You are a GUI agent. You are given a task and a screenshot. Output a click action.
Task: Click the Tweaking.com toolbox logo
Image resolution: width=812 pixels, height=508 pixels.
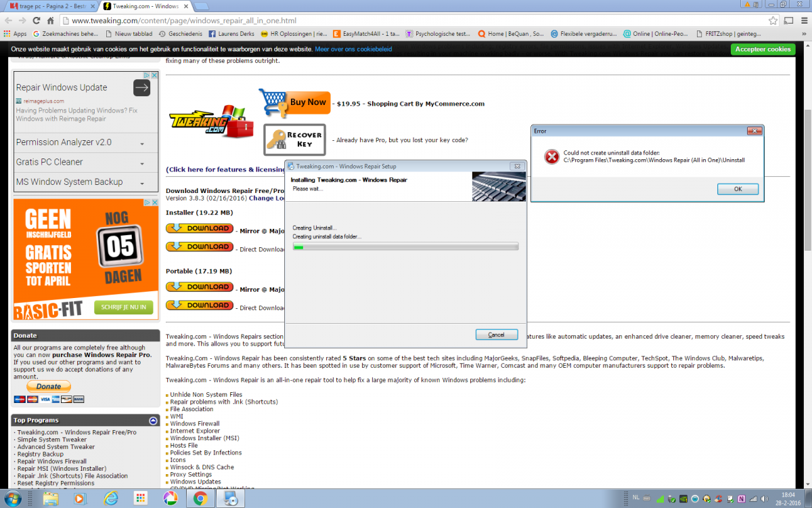tap(211, 122)
